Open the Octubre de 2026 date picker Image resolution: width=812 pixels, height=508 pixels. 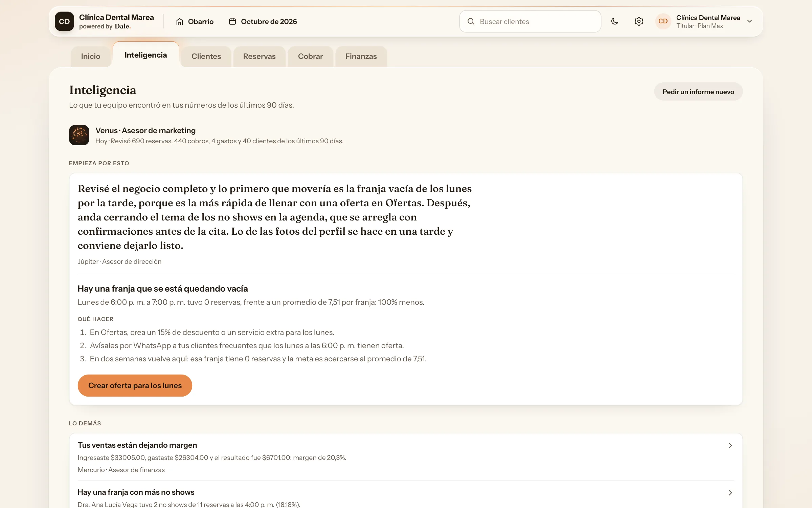coord(263,22)
